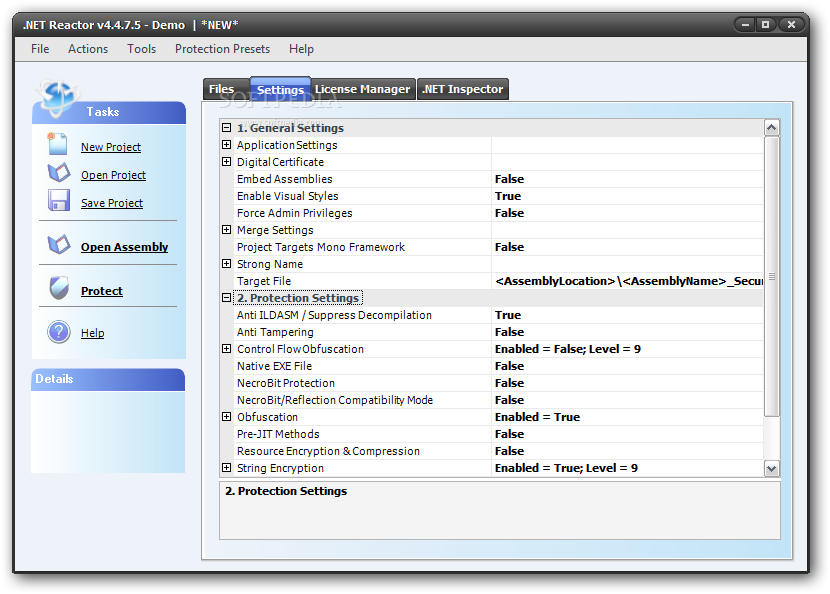Image resolution: width=830 pixels, height=594 pixels.
Task: Select the Force Admin Privileges False value
Action: tap(628, 213)
